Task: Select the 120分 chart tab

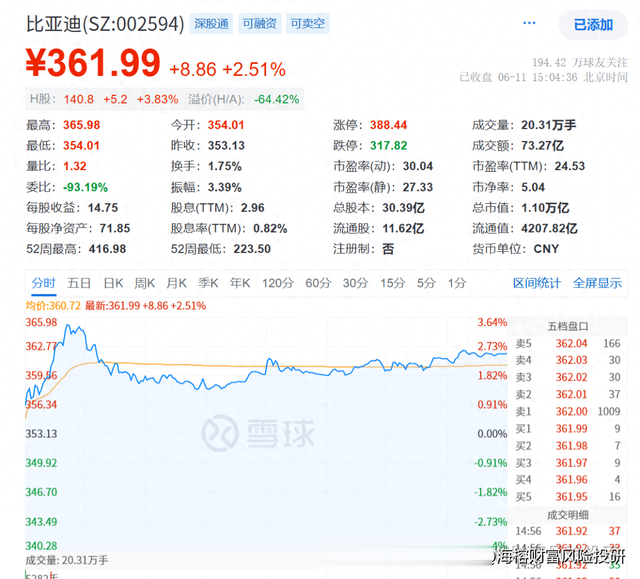Action: [278, 283]
